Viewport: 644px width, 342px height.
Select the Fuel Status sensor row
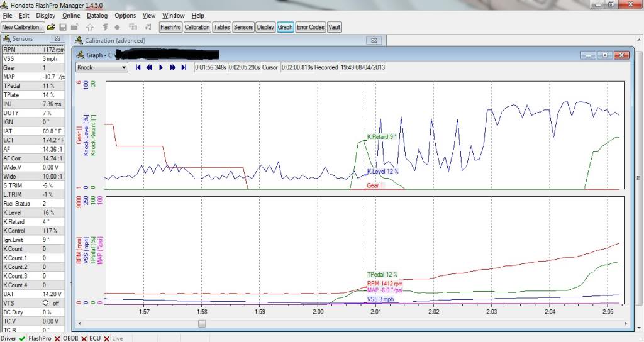33,204
